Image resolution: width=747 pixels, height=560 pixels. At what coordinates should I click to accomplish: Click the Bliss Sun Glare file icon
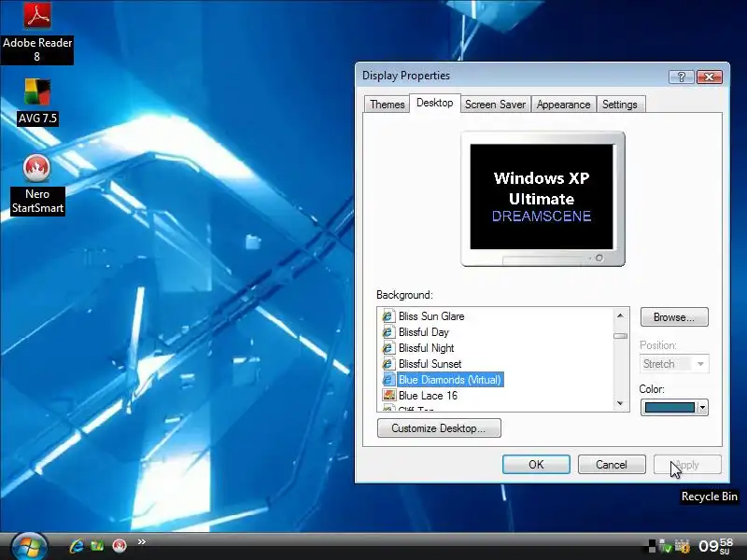[x=388, y=316]
